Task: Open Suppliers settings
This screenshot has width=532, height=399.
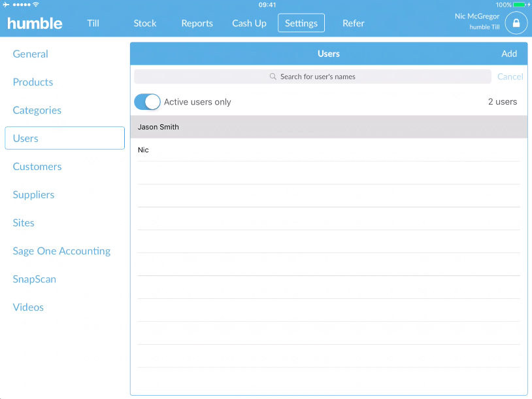Action: pos(33,194)
